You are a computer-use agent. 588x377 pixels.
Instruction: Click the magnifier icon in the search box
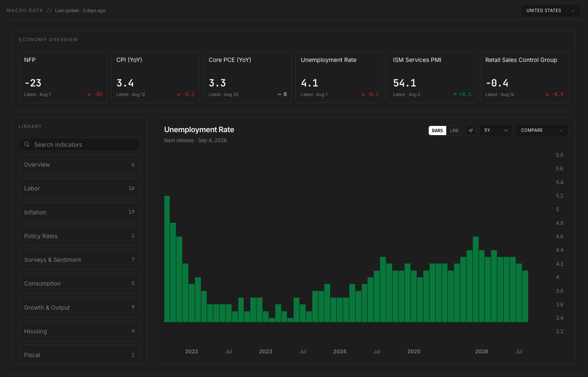(x=27, y=144)
